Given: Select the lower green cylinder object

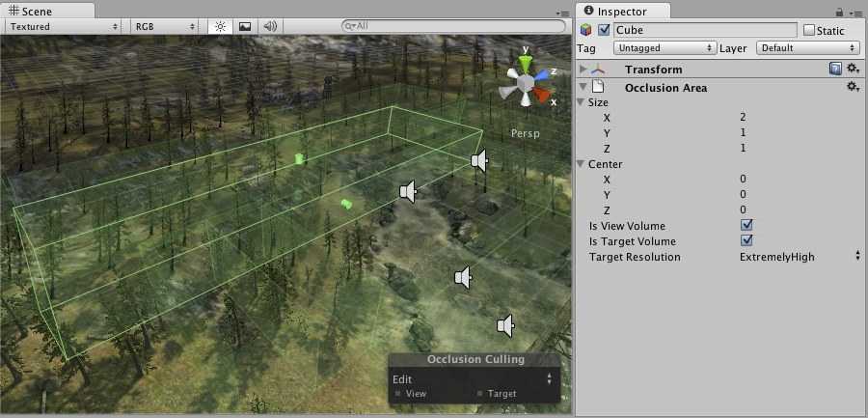Looking at the screenshot, I should click(x=346, y=204).
